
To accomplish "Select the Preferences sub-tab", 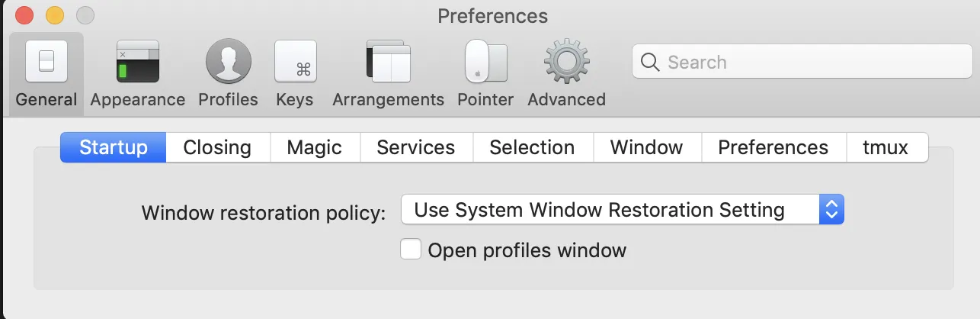I will pos(773,147).
